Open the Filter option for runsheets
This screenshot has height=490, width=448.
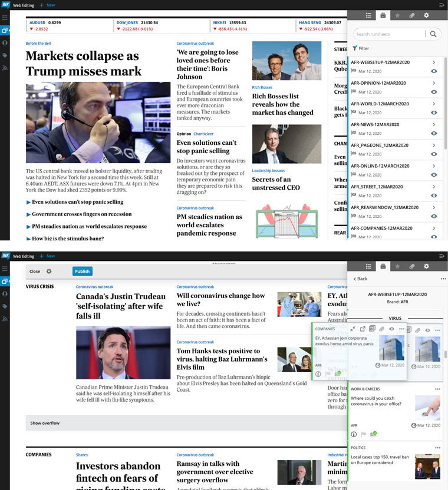click(x=361, y=48)
